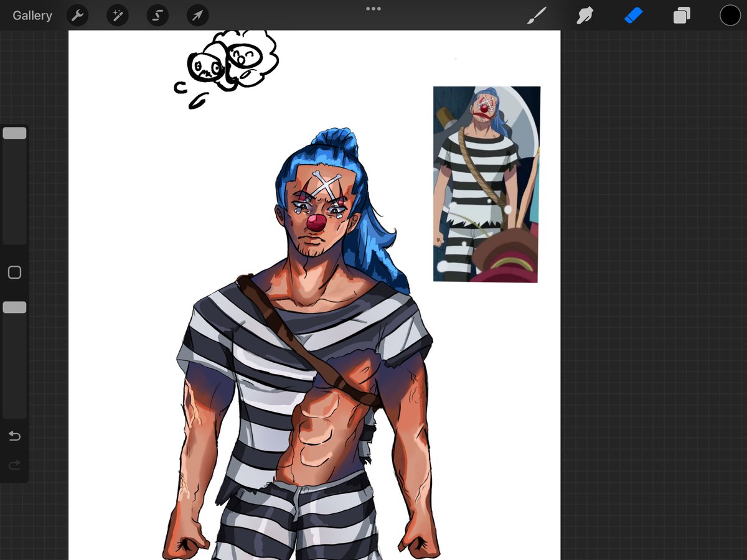Activate the Selection tool
Image resolution: width=747 pixels, height=560 pixels.
point(157,16)
